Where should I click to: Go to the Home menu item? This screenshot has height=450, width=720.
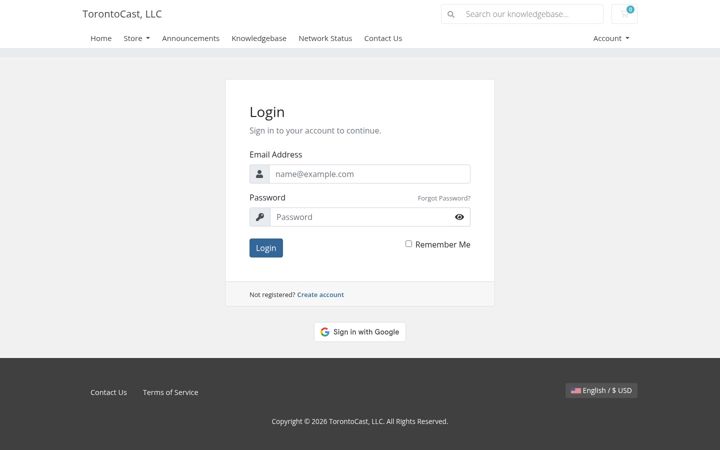click(x=101, y=39)
